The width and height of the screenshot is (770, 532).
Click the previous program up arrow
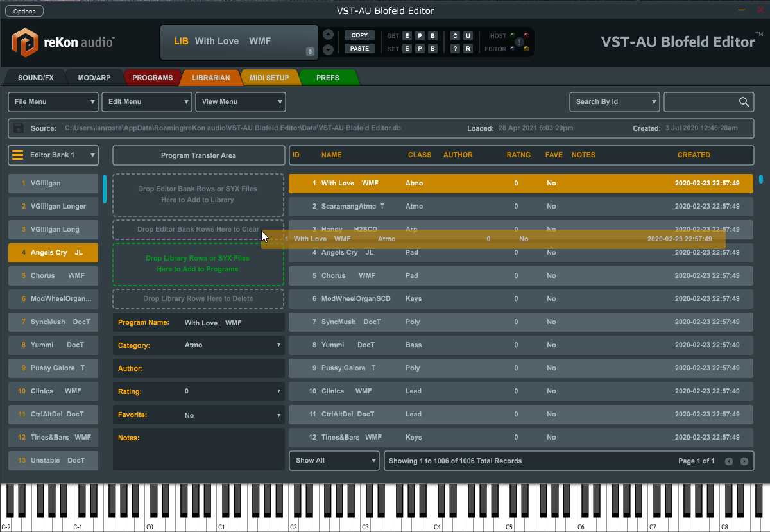tap(328, 35)
